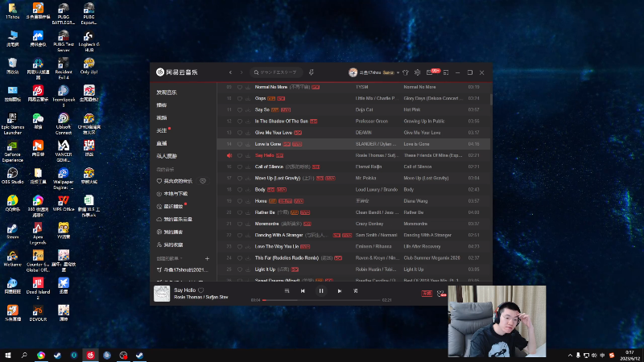Image resolution: width=644 pixels, height=362 pixels.
Task: Open the settings gear icon in title bar
Action: pyautogui.click(x=417, y=72)
